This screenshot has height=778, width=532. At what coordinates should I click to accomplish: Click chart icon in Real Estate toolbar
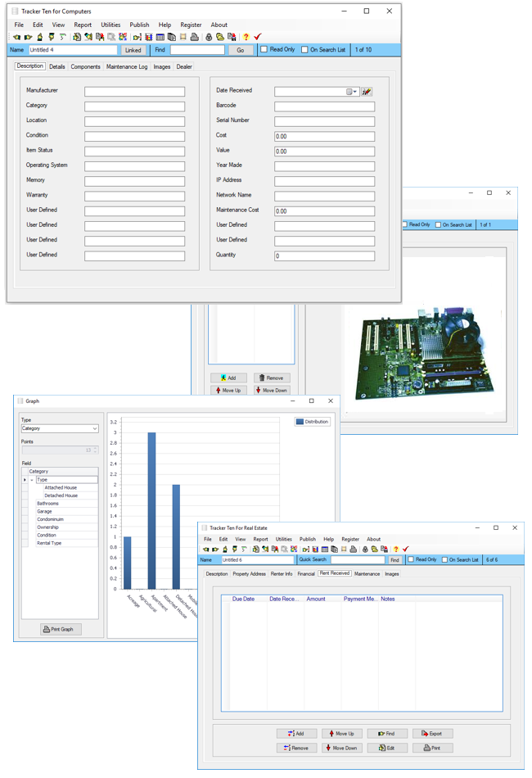315,550
